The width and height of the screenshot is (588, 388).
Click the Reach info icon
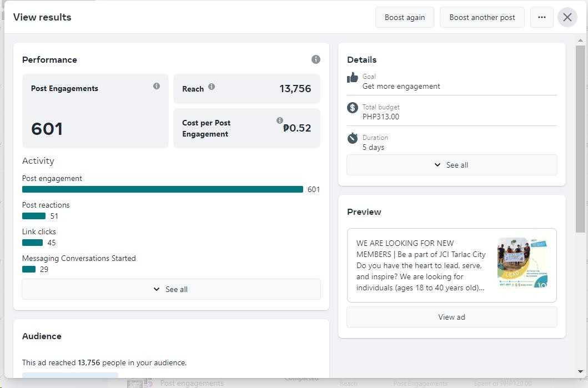[212, 87]
